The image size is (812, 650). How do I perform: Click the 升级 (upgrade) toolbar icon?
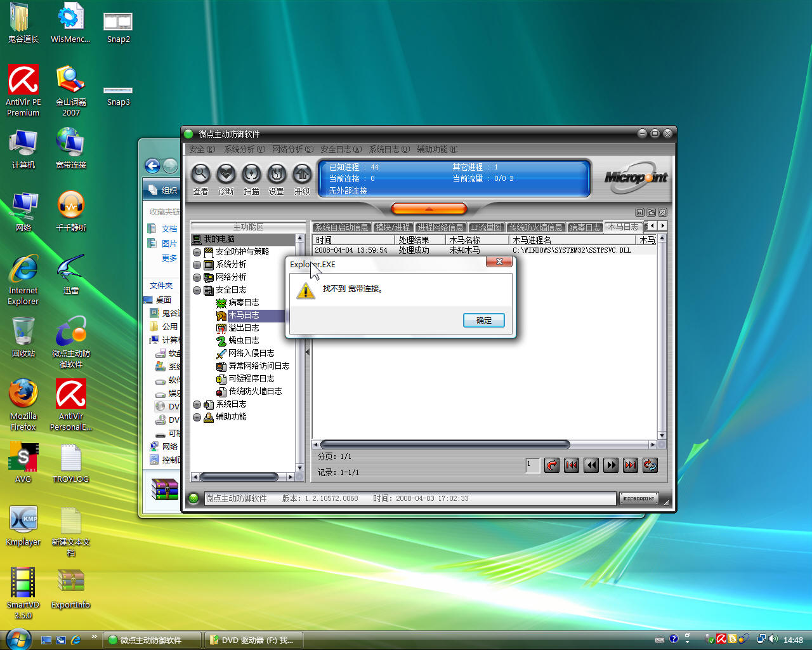(302, 174)
